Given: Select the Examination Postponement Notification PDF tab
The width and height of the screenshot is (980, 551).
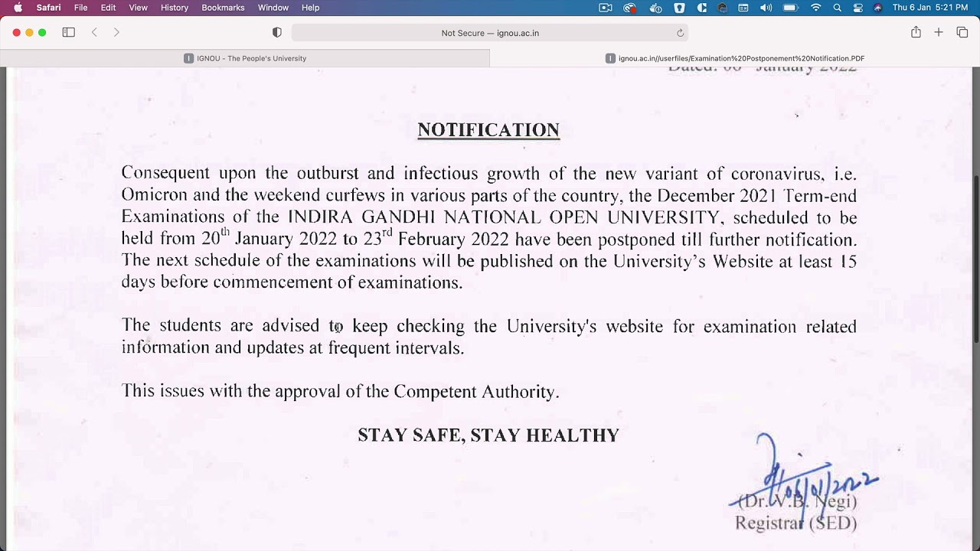Looking at the screenshot, I should 735,58.
